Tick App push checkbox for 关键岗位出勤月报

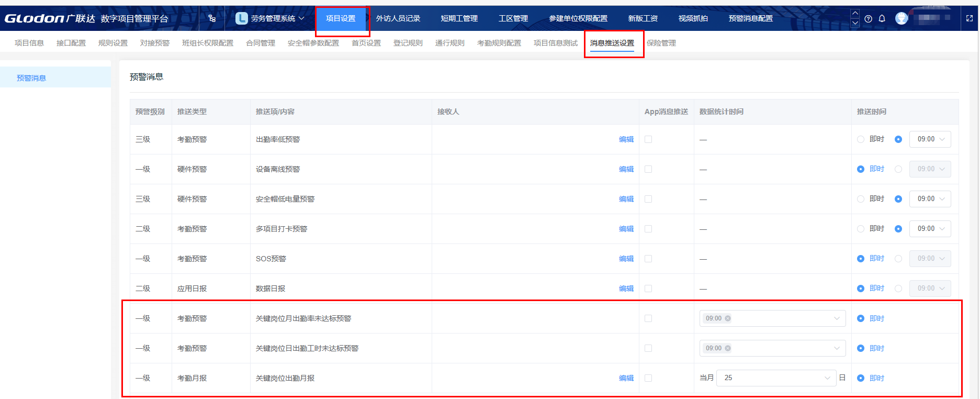pos(648,378)
